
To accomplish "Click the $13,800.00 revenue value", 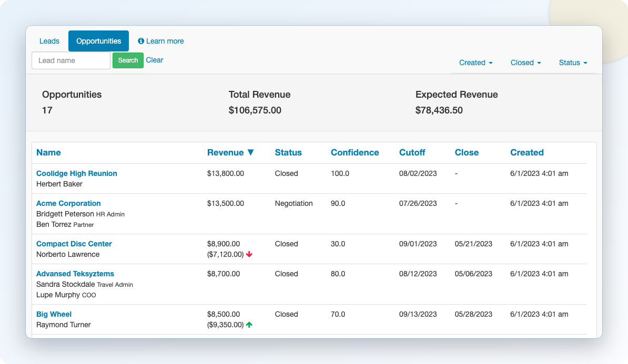I will tap(226, 173).
